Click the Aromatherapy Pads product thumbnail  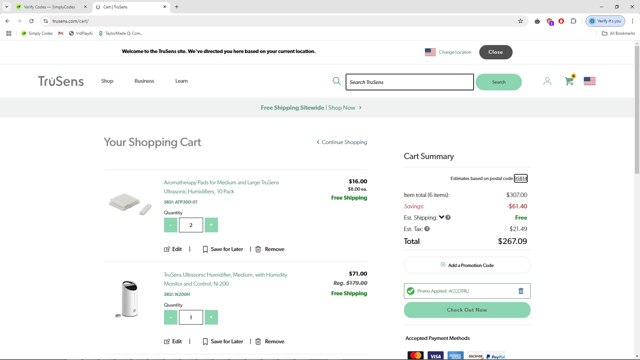pos(130,204)
